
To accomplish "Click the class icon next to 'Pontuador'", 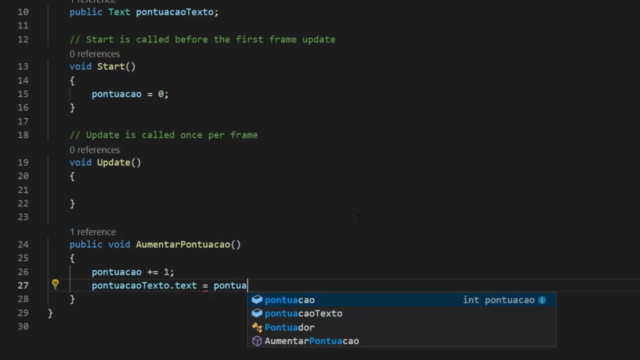I will pyautogui.click(x=257, y=327).
